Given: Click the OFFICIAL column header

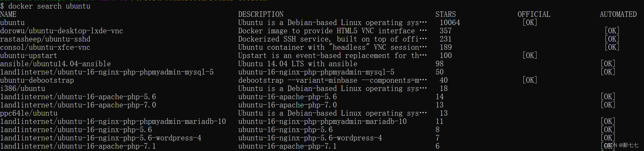Looking at the screenshot, I should [x=534, y=14].
